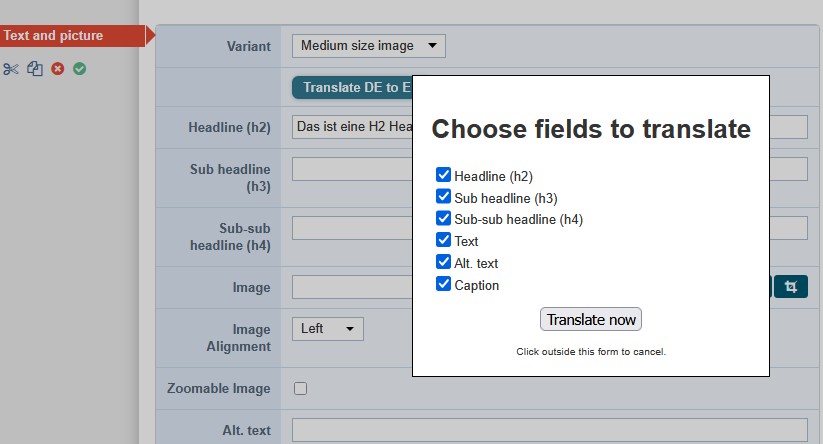Click the red delete X icon
The height and width of the screenshot is (444, 823).
pyautogui.click(x=58, y=69)
